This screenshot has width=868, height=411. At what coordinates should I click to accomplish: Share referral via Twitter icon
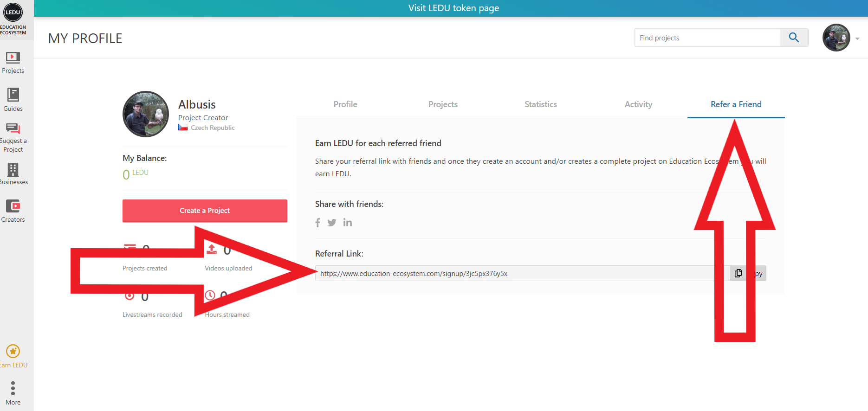click(x=331, y=223)
